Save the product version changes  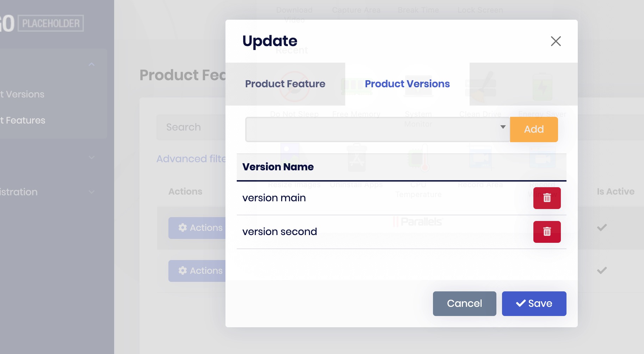pyautogui.click(x=534, y=303)
